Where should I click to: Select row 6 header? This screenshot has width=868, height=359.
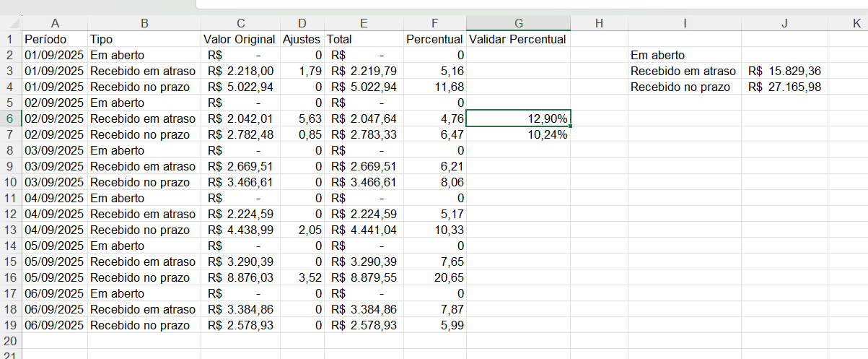pyautogui.click(x=11, y=118)
